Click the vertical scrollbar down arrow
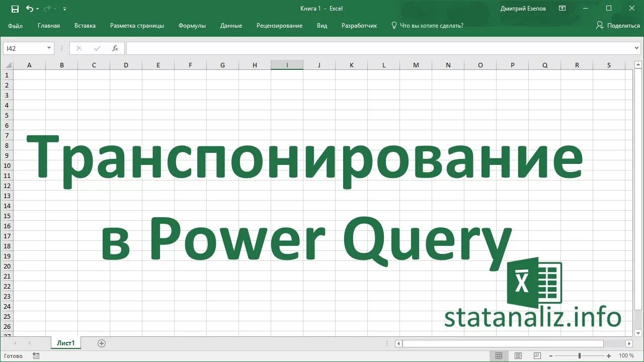The width and height of the screenshot is (644, 362). point(638,332)
